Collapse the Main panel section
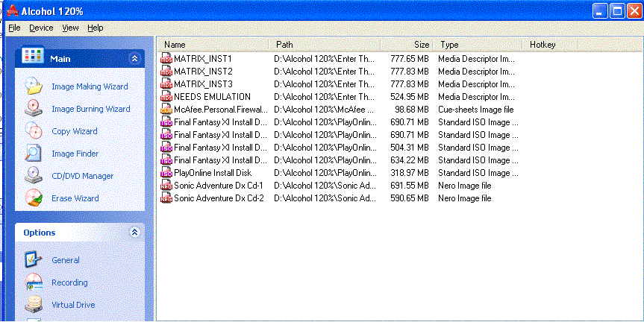644x322 pixels. pyautogui.click(x=134, y=58)
